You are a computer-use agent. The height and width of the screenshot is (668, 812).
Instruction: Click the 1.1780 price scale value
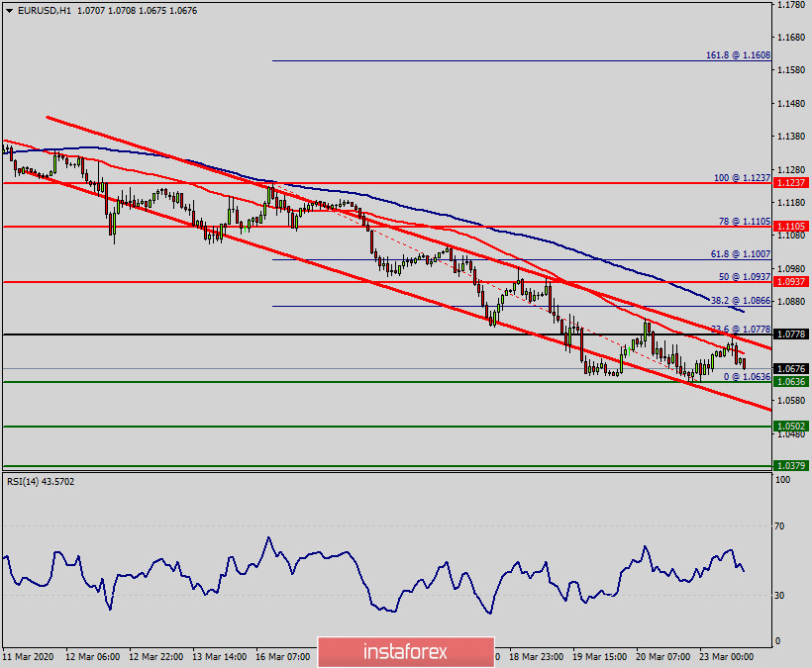pyautogui.click(x=791, y=5)
